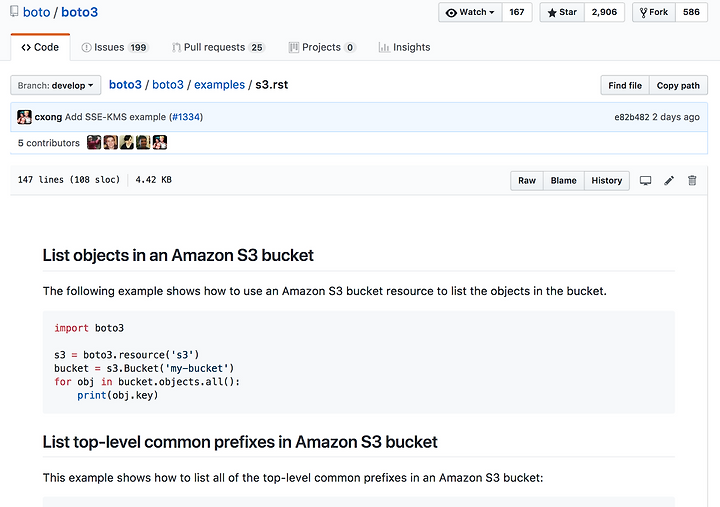Open the Projects tab

[322, 47]
